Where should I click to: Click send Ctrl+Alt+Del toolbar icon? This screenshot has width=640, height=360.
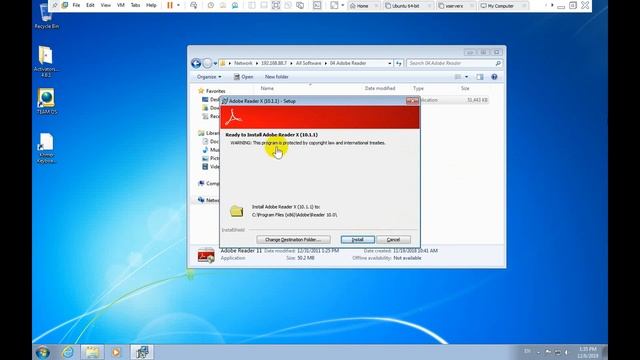[x=193, y=5]
